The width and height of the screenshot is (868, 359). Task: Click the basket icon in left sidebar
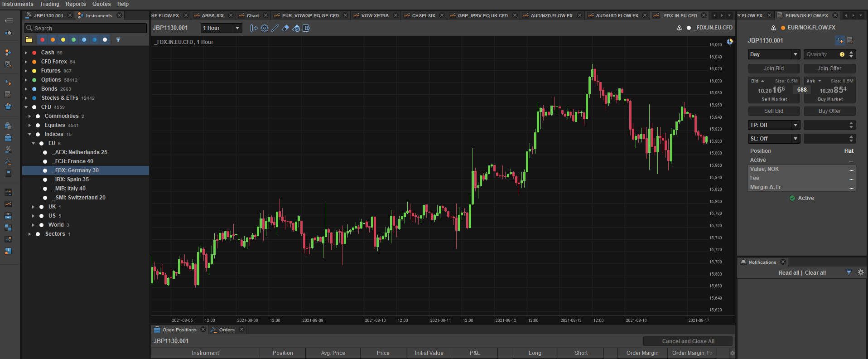(8, 107)
